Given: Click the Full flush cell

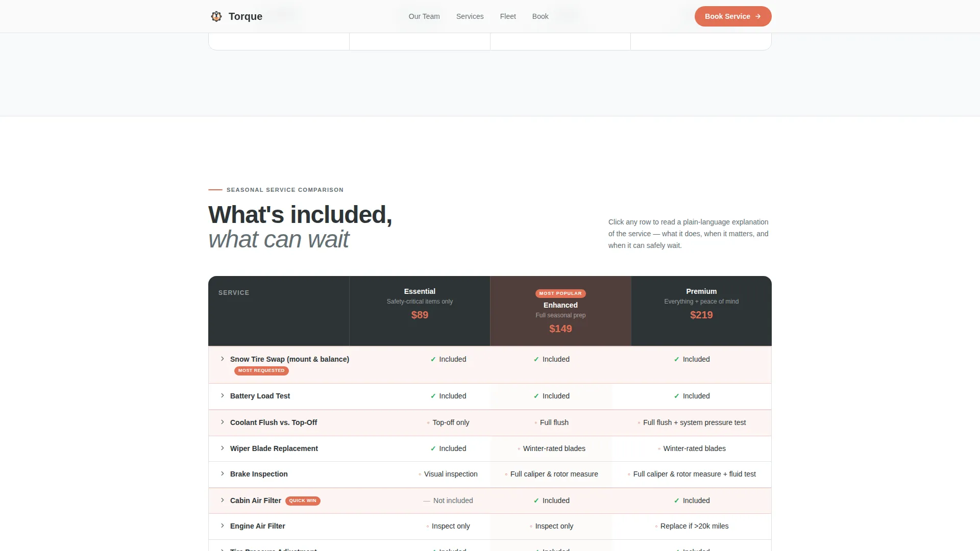Looking at the screenshot, I should [551, 422].
